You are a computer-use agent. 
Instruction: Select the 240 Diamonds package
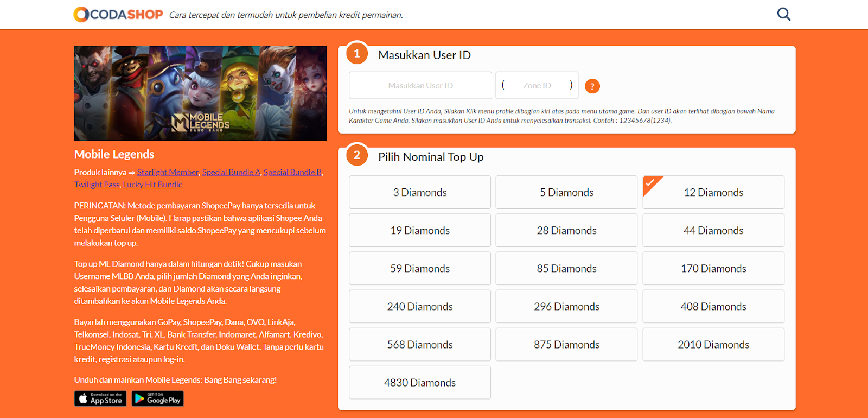coord(420,306)
